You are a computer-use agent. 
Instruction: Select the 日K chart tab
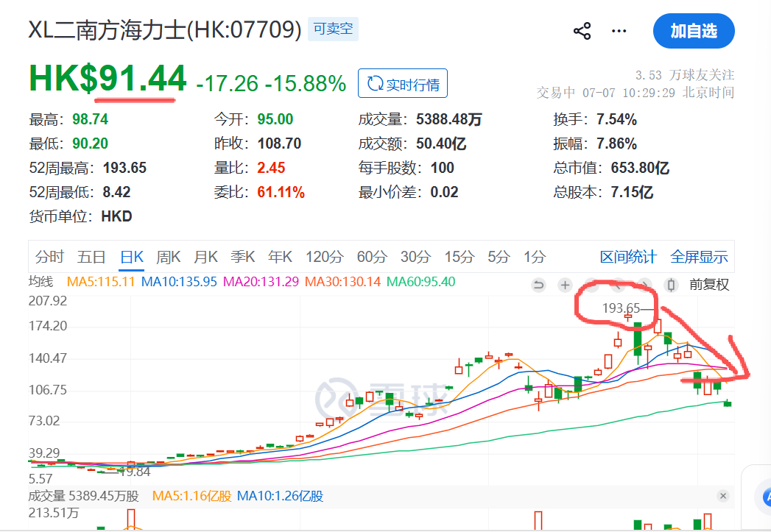(132, 257)
